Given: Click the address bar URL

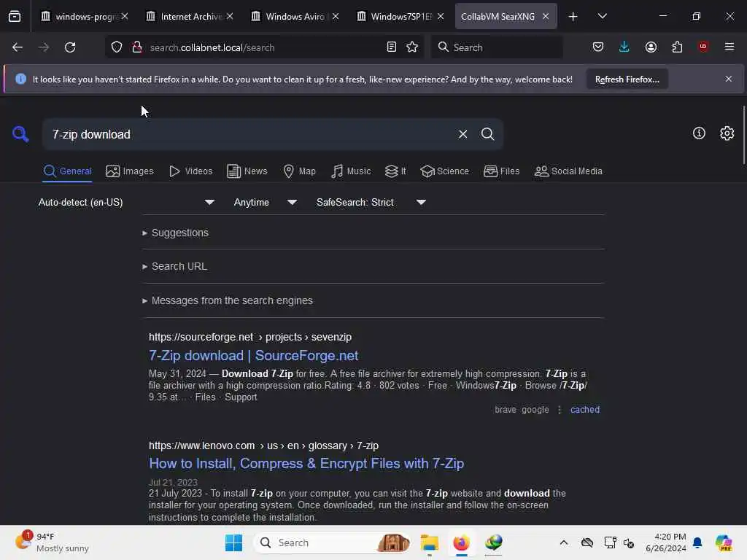Looking at the screenshot, I should coord(212,47).
